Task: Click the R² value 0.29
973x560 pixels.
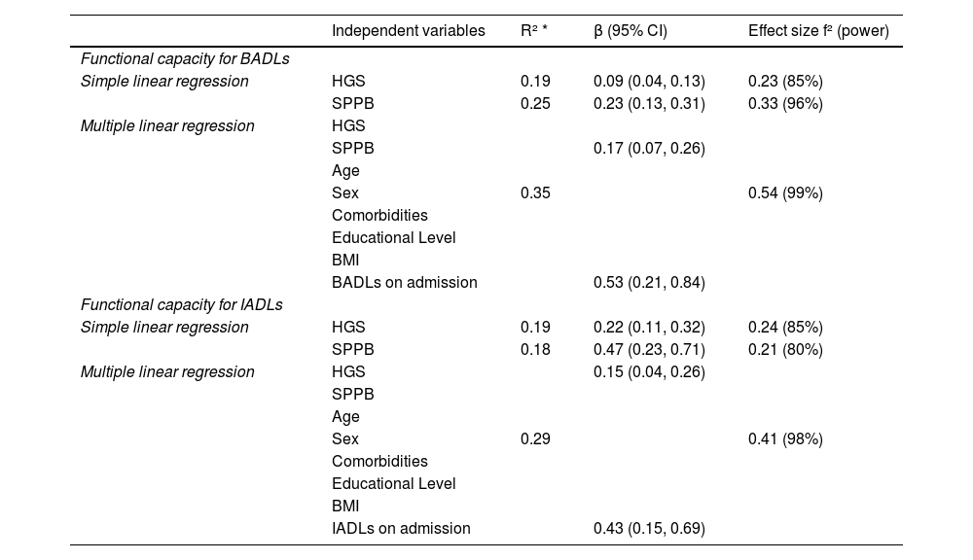Action: pos(535,439)
